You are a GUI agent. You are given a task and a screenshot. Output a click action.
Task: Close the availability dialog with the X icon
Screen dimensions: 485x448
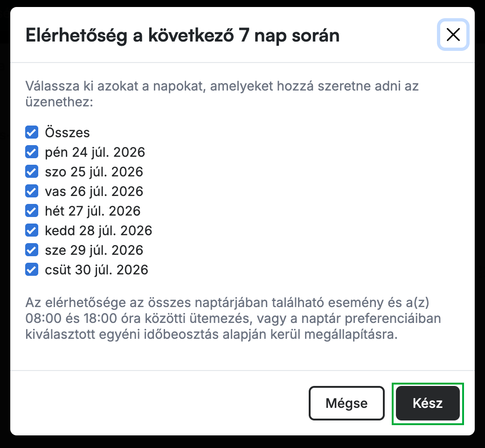point(453,35)
